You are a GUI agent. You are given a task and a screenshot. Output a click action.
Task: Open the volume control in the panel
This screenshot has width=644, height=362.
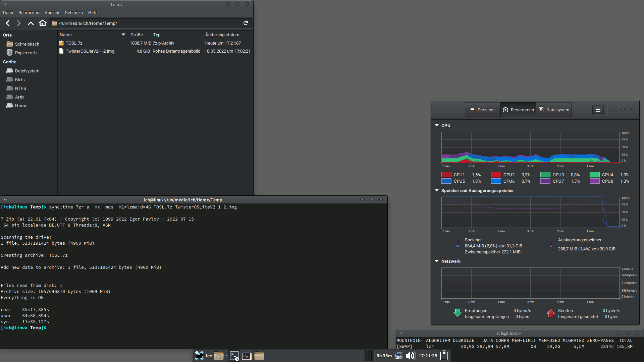coord(410,356)
